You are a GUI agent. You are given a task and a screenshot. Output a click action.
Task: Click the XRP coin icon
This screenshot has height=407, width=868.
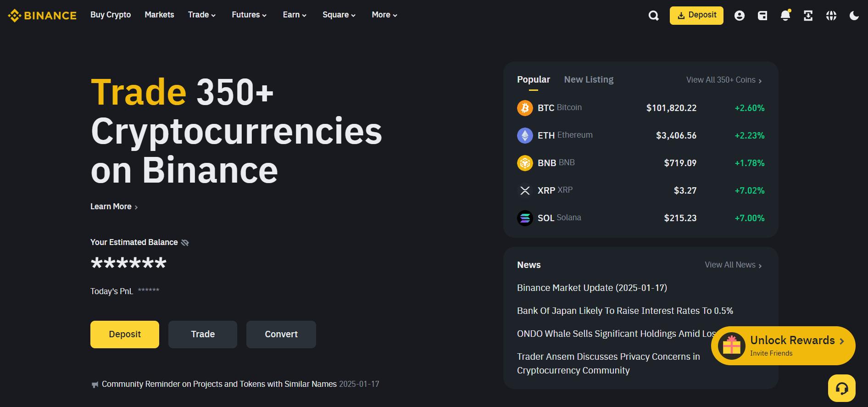point(525,190)
